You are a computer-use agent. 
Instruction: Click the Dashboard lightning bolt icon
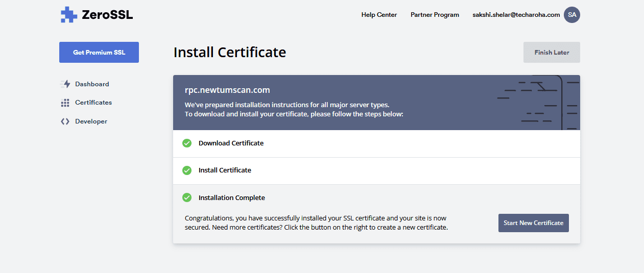[x=65, y=84]
